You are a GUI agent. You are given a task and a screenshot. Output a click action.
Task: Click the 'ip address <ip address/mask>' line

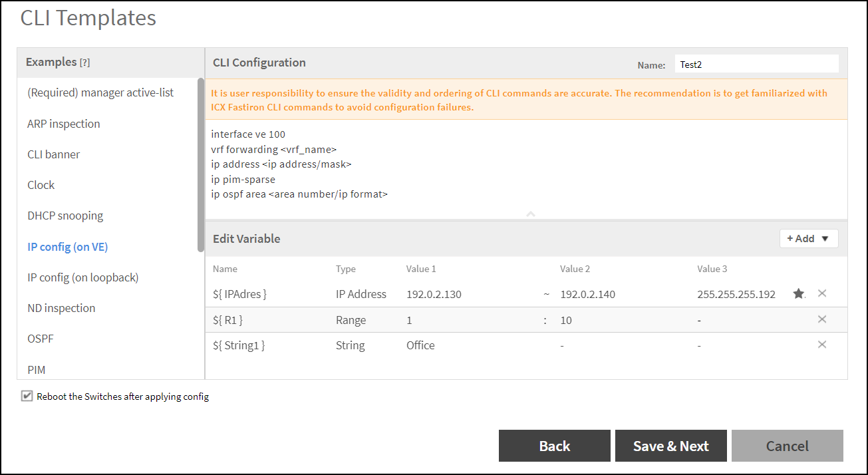(281, 164)
